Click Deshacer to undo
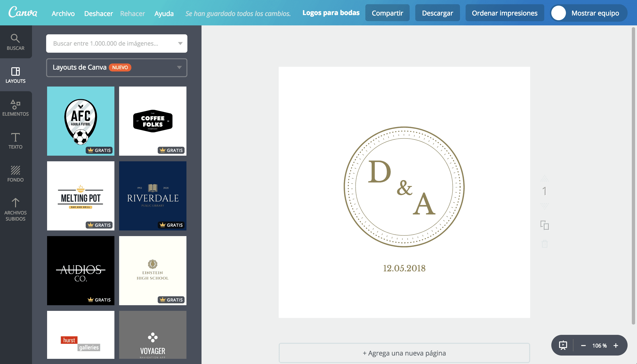 coord(98,13)
